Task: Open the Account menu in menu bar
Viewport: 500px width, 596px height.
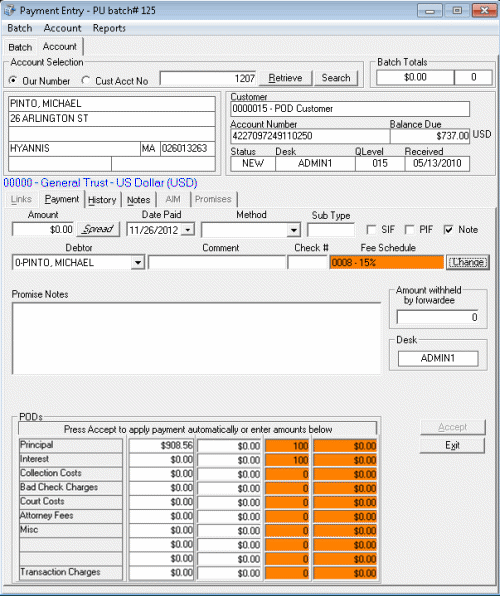Action: point(62,28)
